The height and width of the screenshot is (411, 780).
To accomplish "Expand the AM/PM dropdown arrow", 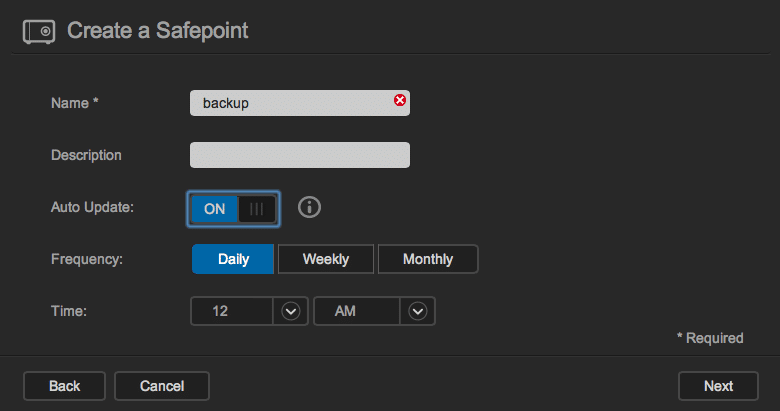I will click(x=418, y=311).
